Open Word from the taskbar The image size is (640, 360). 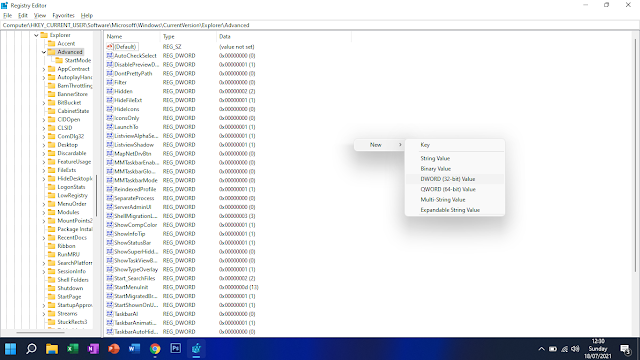pos(134,349)
